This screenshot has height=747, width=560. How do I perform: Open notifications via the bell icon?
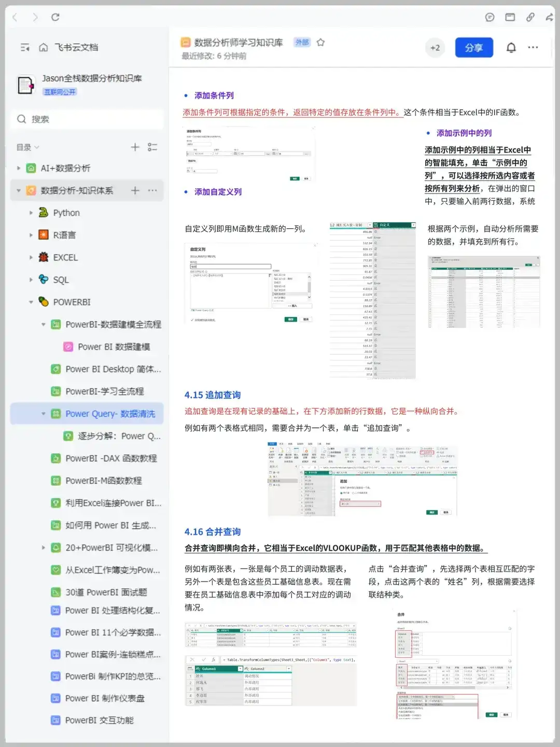pos(510,47)
